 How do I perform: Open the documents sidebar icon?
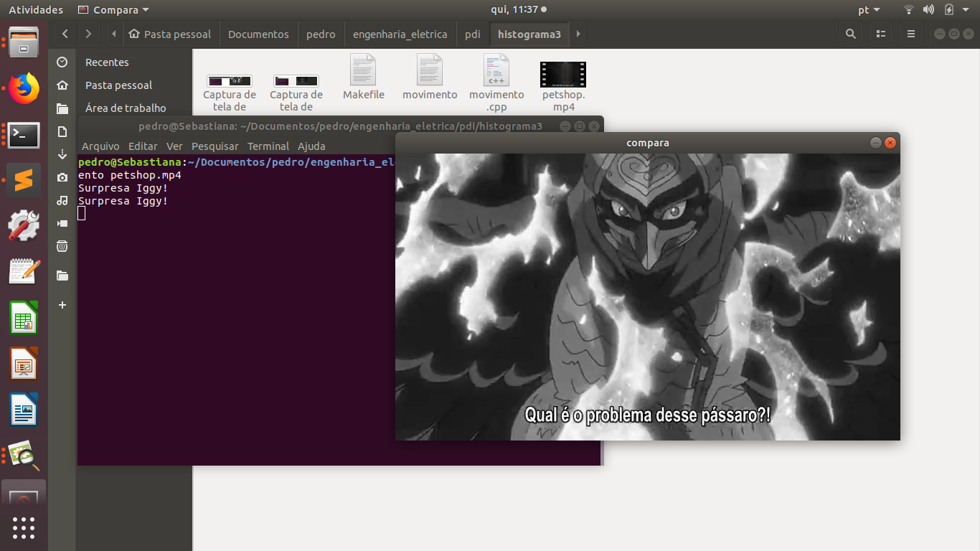tap(62, 131)
